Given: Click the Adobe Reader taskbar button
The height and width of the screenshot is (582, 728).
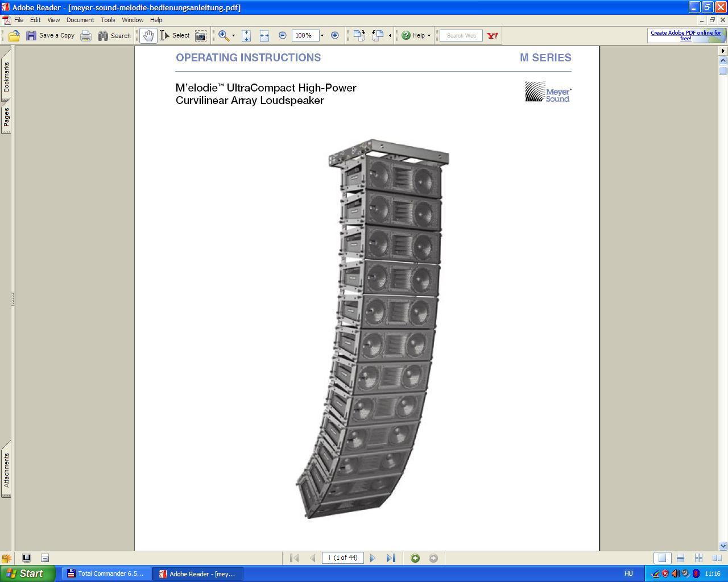Looking at the screenshot, I should click(x=198, y=573).
